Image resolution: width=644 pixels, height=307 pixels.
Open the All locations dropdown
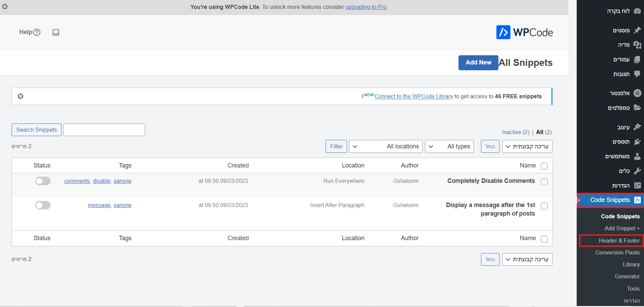point(386,146)
